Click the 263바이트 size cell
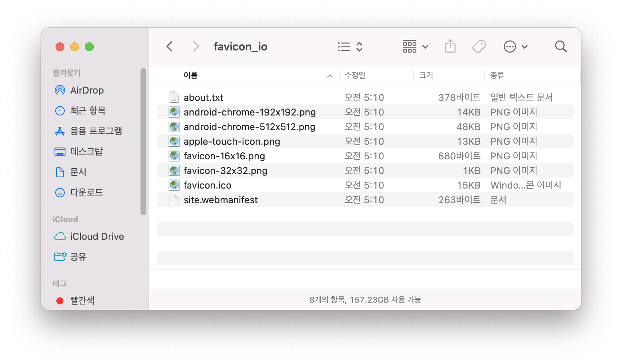Viewport: 622px width, 364px height. click(x=459, y=200)
